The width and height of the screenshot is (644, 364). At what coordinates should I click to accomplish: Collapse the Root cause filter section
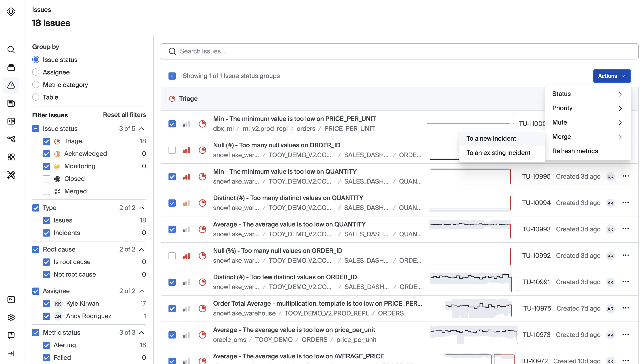(142, 250)
